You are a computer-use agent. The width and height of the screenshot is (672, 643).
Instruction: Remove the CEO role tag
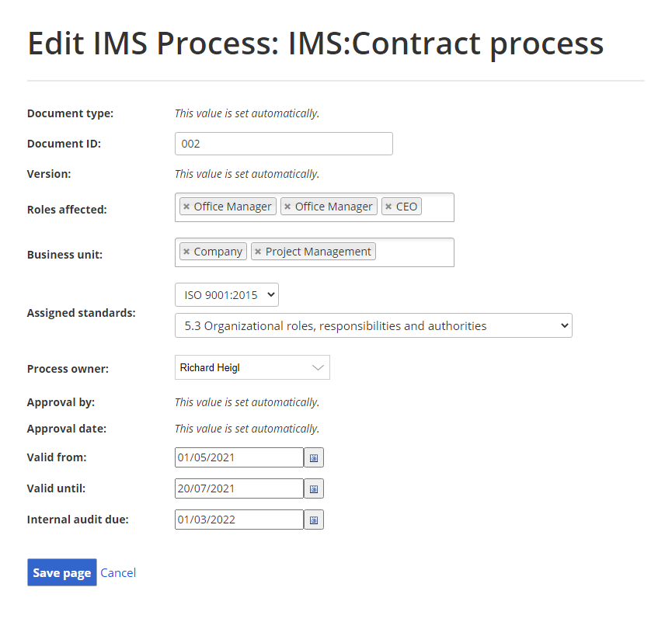click(388, 207)
